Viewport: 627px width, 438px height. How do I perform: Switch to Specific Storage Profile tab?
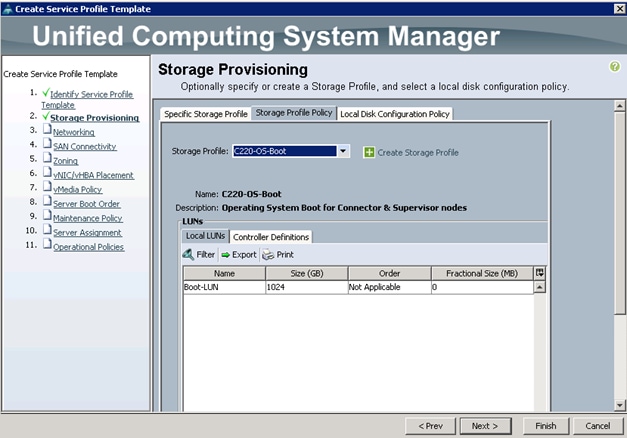pyautogui.click(x=206, y=114)
